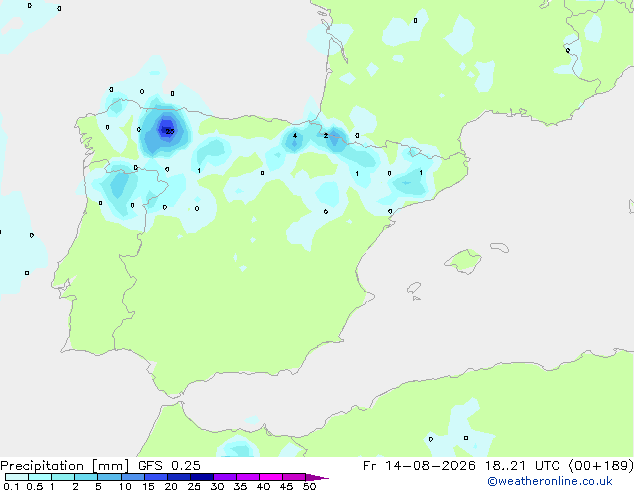Choose the 10–15 mm legend color swatch

pyautogui.click(x=132, y=477)
